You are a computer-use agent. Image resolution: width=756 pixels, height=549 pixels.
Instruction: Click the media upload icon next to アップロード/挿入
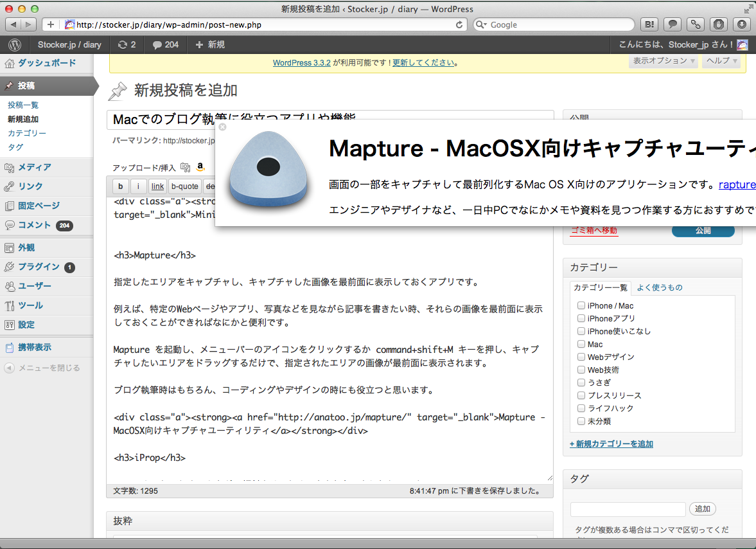(x=185, y=166)
